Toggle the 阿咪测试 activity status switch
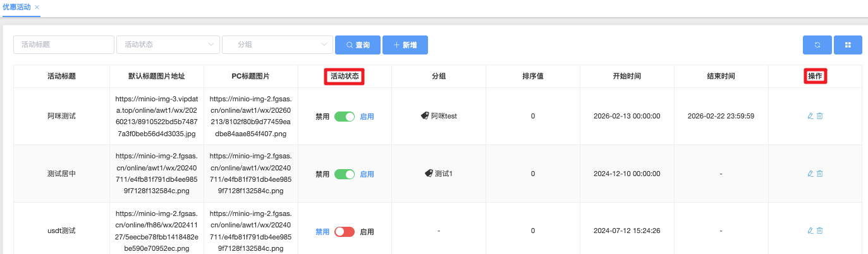This screenshot has width=868, height=254. coord(345,117)
